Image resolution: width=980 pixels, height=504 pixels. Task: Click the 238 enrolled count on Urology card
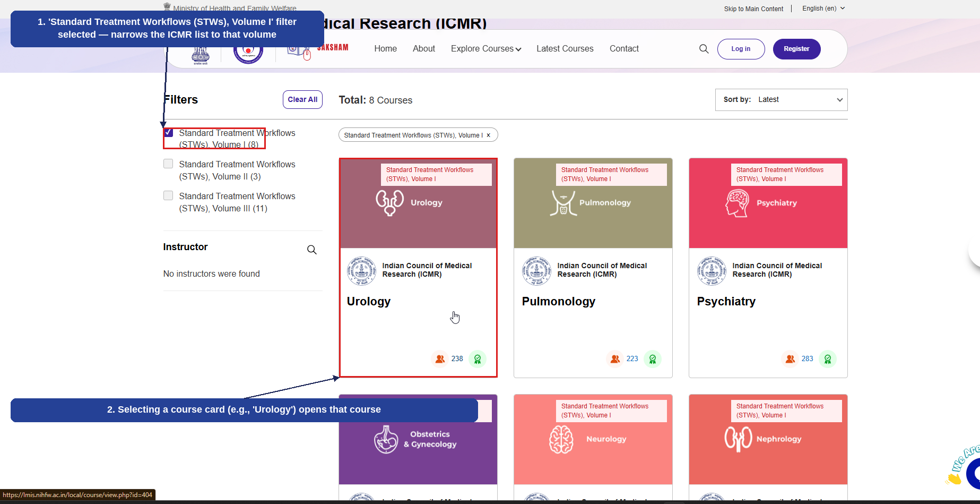(457, 359)
